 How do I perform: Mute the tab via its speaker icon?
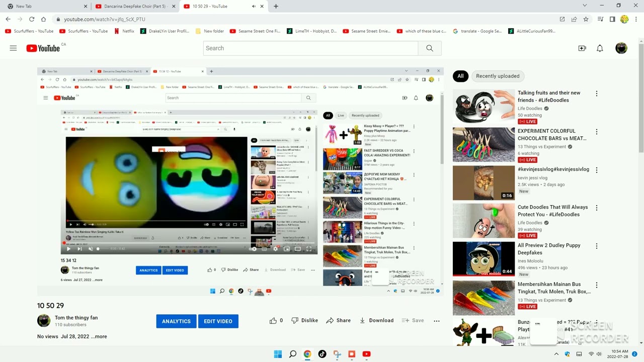point(254,6)
